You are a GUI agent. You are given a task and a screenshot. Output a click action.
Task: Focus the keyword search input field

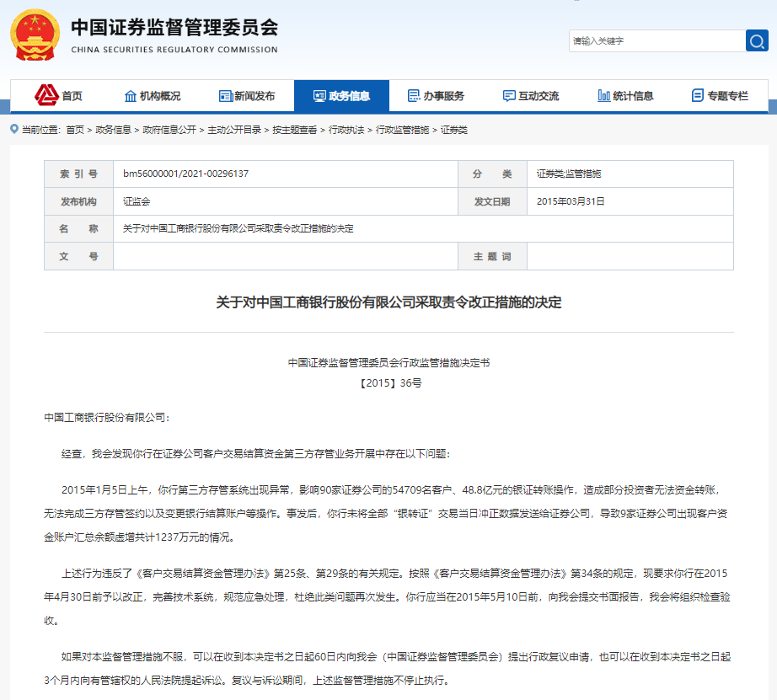click(655, 40)
